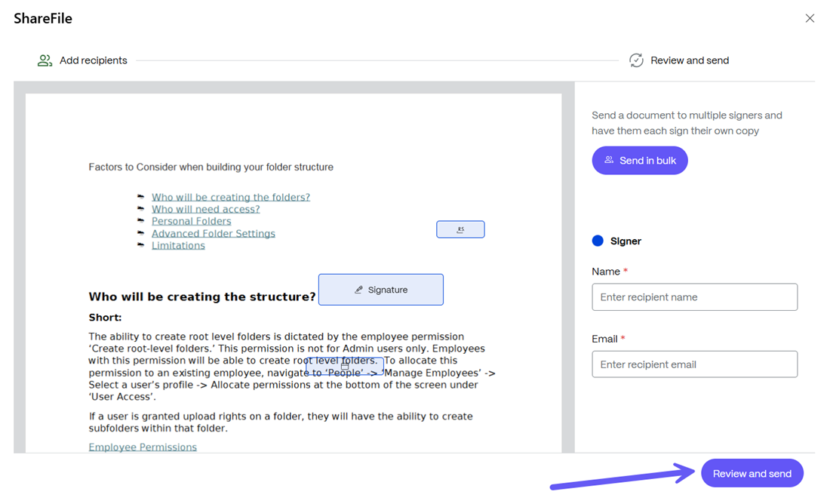
Task: Select the date field over 'root level folders'
Action: coord(345,366)
